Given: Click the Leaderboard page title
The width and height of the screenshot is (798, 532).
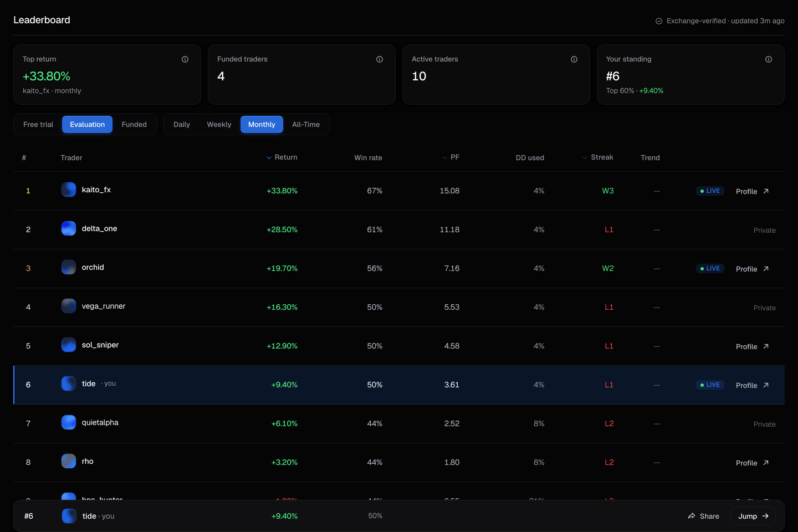Looking at the screenshot, I should [42, 20].
